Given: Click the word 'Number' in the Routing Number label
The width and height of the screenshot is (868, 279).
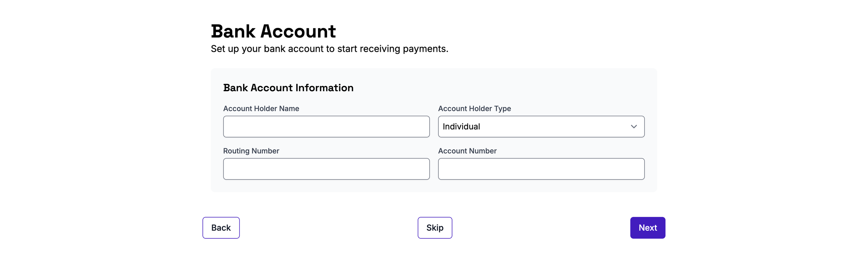Looking at the screenshot, I should click(266, 151).
